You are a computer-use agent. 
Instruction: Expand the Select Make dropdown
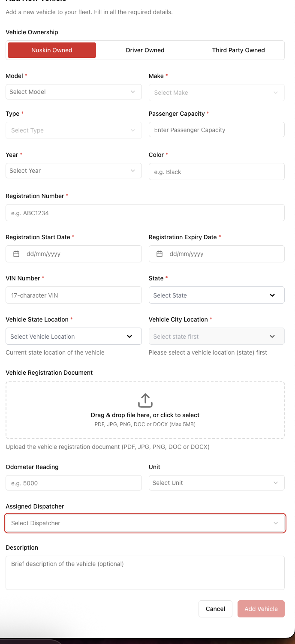coord(216,93)
